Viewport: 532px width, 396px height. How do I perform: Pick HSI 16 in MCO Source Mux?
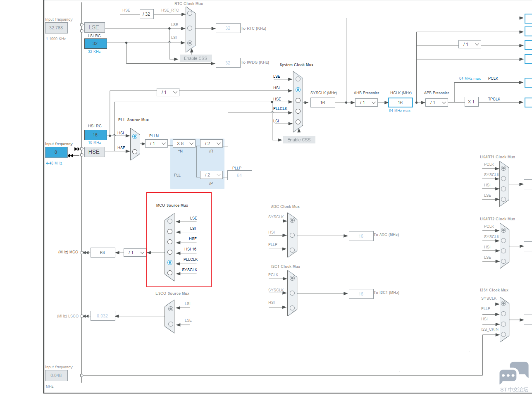point(170,252)
